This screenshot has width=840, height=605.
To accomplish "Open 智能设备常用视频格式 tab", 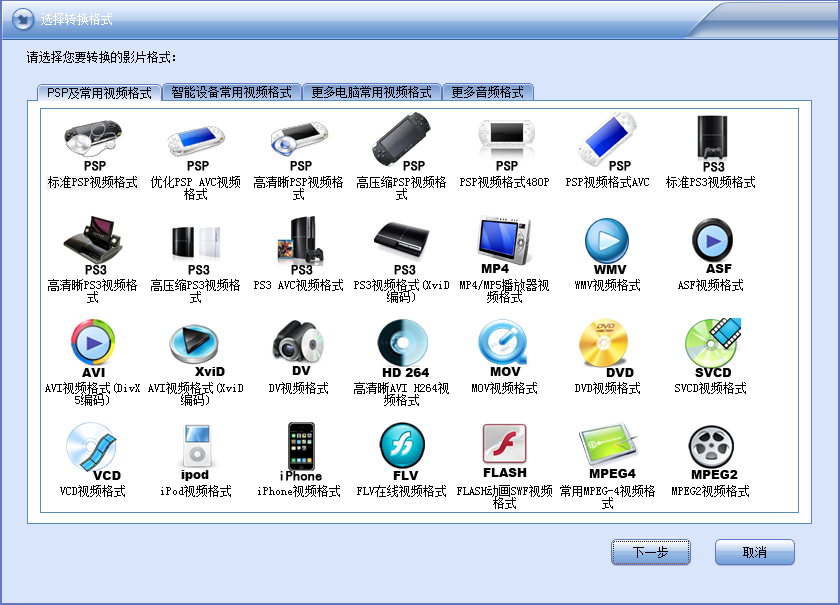I will click(x=231, y=92).
